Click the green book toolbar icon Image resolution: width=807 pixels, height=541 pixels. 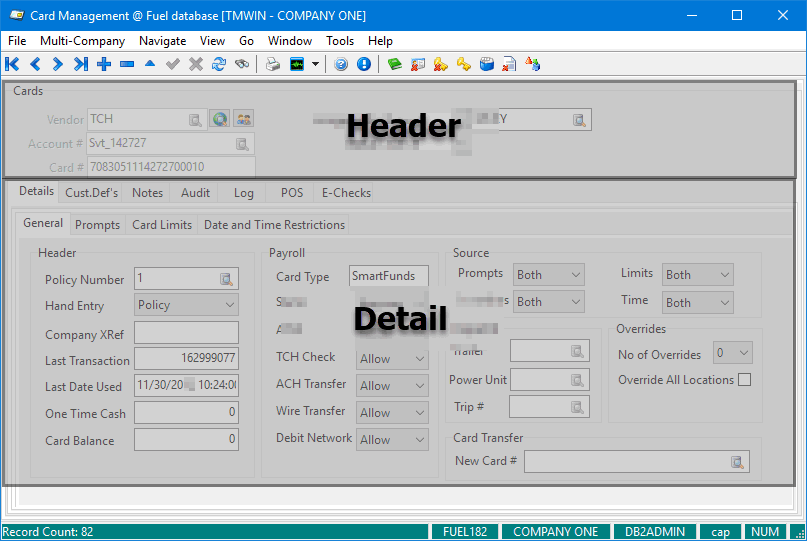[x=395, y=64]
